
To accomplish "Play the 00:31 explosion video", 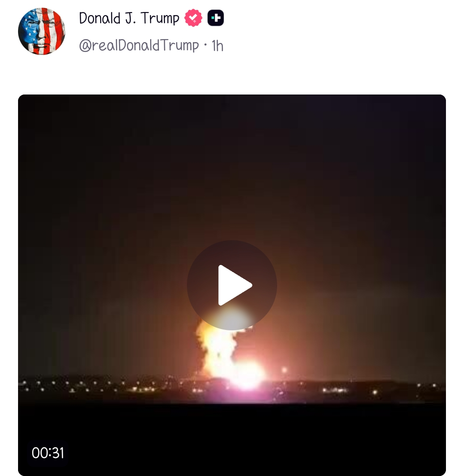I will tap(232, 285).
